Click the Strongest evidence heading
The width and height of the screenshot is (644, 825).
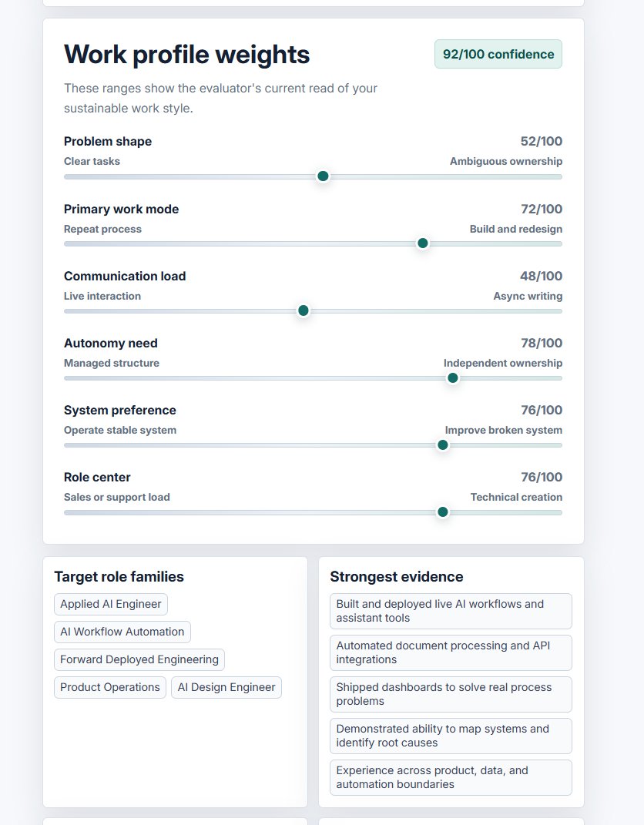(x=397, y=577)
